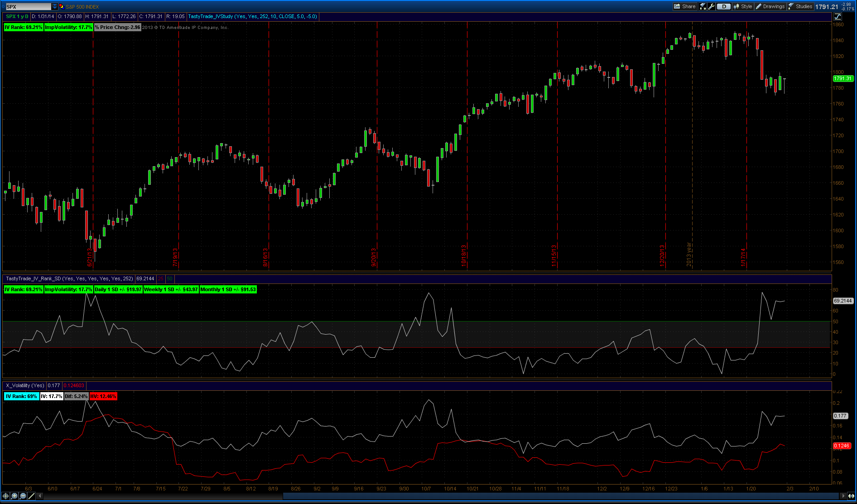Click the horizontal time scrollbar thumb
The height and width of the screenshot is (504, 857).
tap(561, 496)
